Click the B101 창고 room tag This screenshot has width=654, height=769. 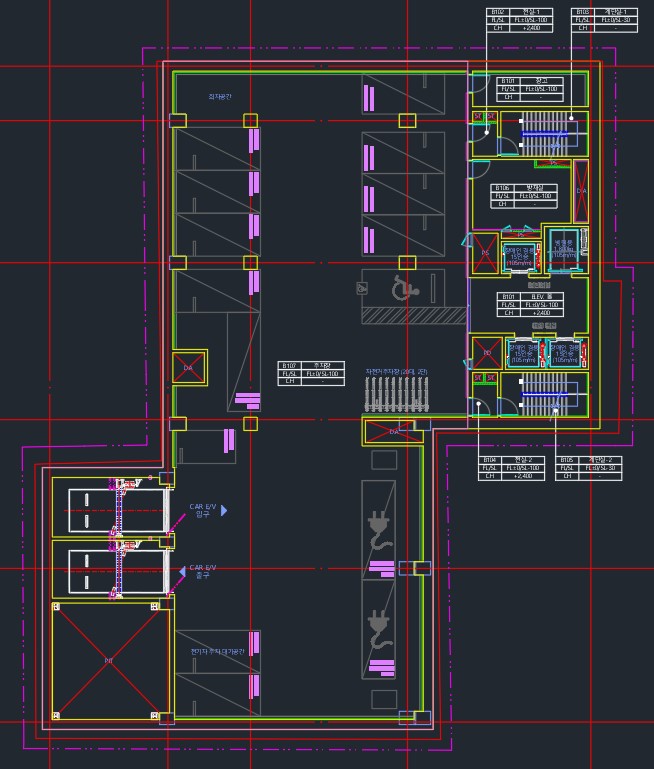tap(529, 88)
